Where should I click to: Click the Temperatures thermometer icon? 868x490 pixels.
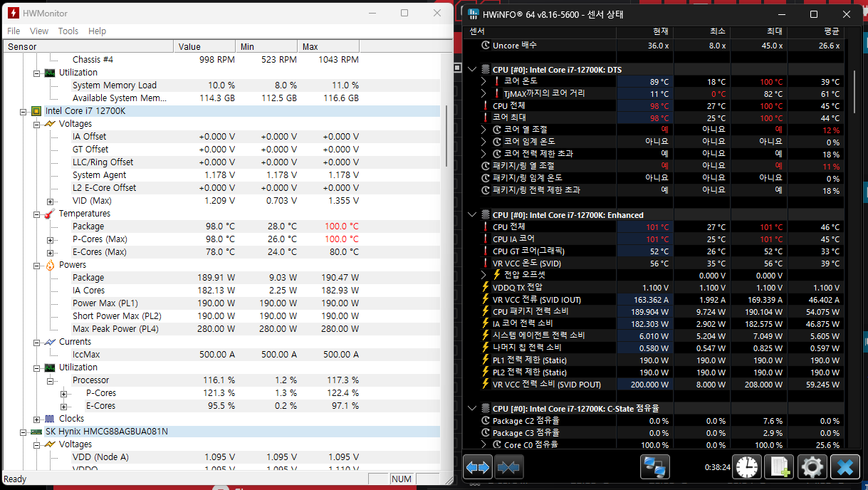pos(49,214)
